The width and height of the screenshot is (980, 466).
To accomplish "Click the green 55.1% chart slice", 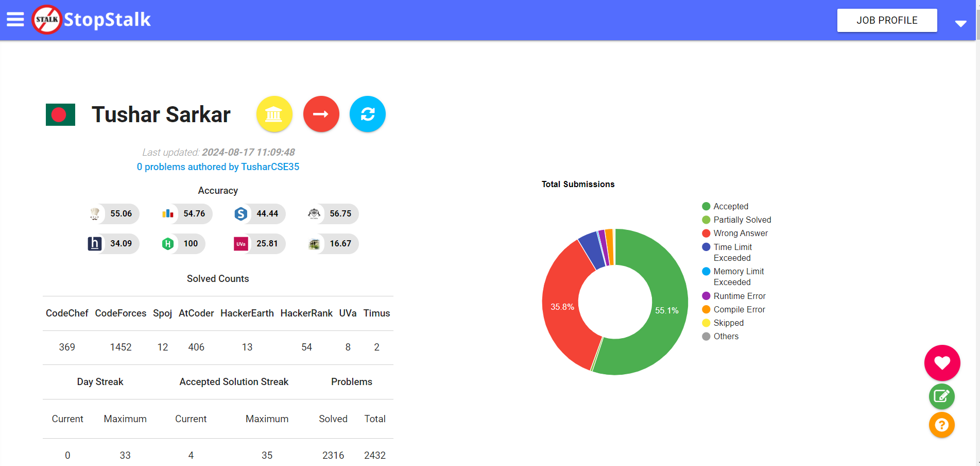I will click(x=667, y=310).
